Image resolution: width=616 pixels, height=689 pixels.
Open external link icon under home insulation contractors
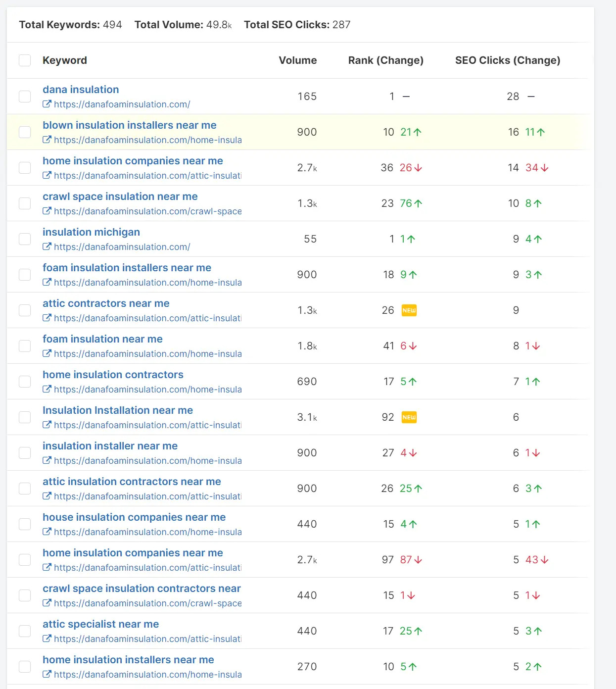pos(47,390)
